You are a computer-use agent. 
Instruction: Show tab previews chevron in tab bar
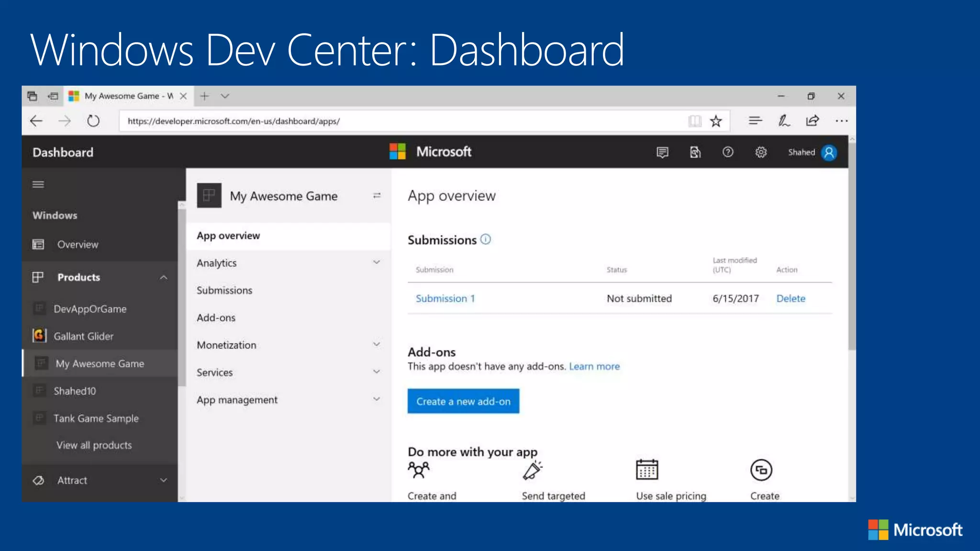pyautogui.click(x=225, y=96)
